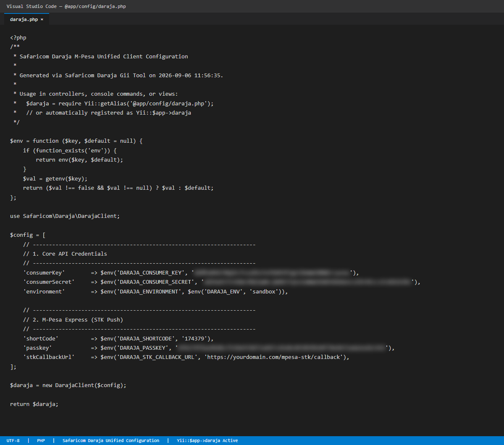Click 'Yii::$app->daraja Active' status bar entry

pos(207,440)
